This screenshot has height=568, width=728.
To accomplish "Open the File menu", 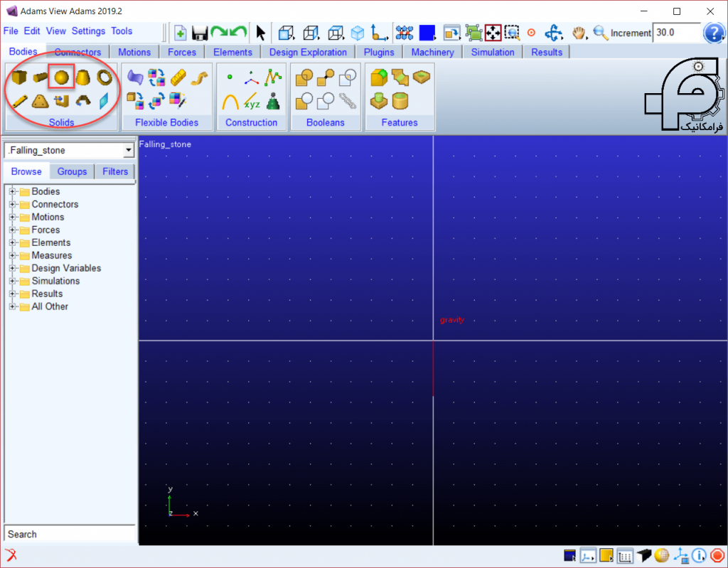I will coord(11,31).
